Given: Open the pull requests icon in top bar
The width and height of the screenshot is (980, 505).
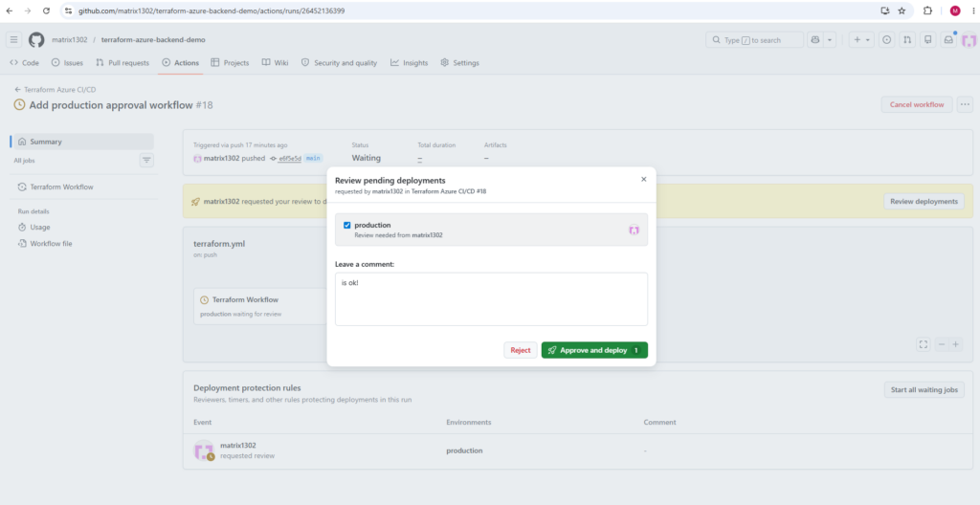Looking at the screenshot, I should click(907, 40).
